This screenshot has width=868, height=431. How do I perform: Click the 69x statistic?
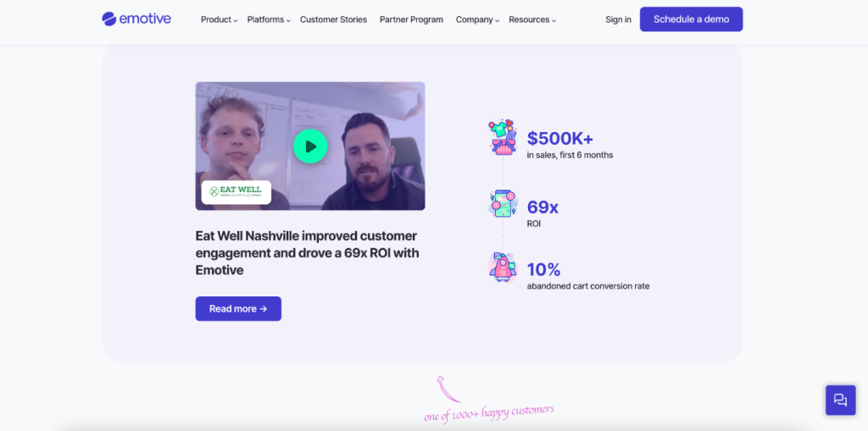click(x=542, y=207)
